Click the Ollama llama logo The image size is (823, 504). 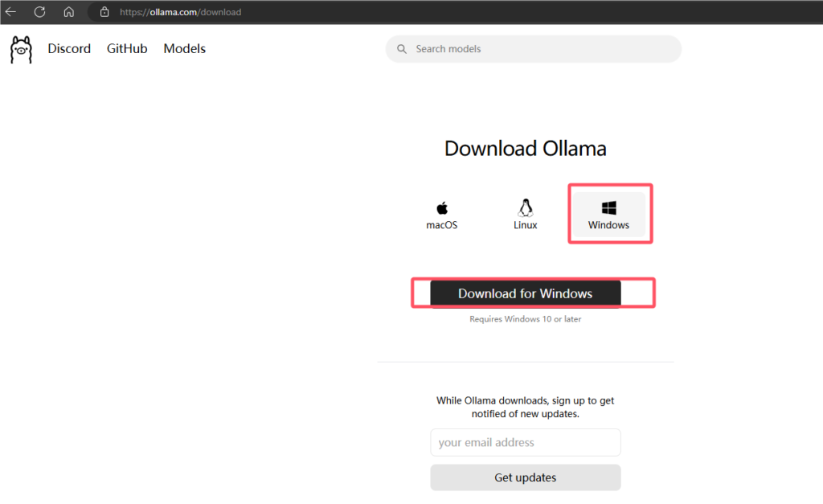tap(21, 49)
